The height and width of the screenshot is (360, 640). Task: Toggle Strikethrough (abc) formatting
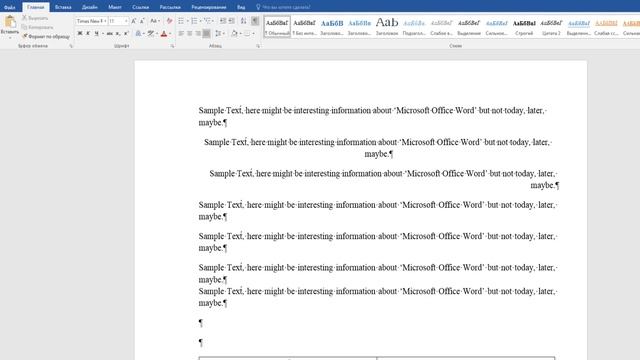coord(109,33)
